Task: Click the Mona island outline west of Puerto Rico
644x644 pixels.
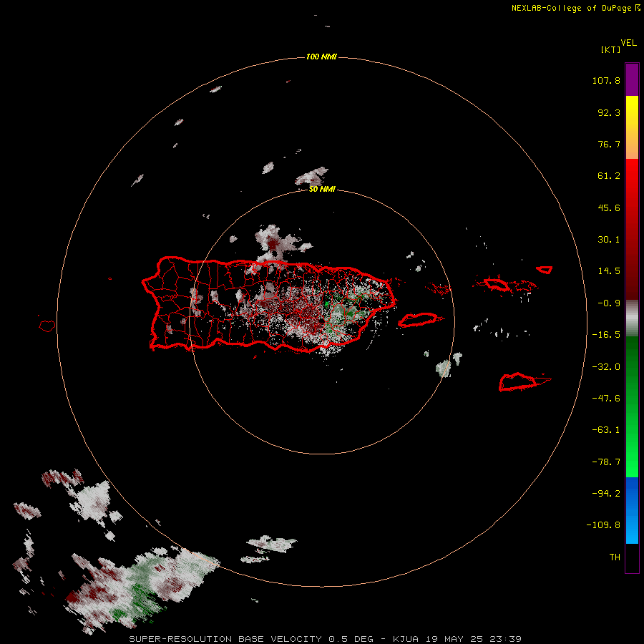Action: click(x=47, y=326)
